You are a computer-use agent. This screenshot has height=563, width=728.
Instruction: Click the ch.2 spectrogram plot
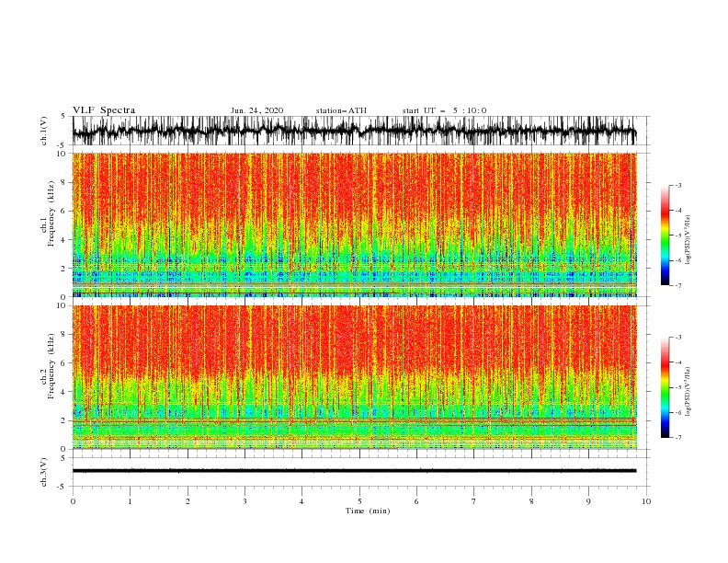click(355, 377)
